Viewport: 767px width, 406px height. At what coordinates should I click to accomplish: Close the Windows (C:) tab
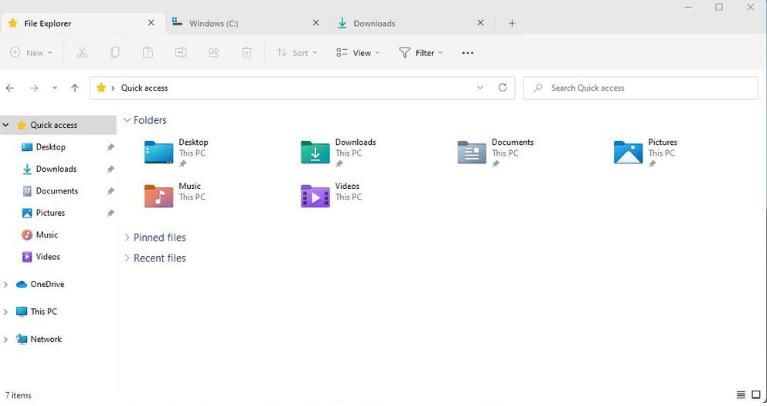(x=316, y=23)
